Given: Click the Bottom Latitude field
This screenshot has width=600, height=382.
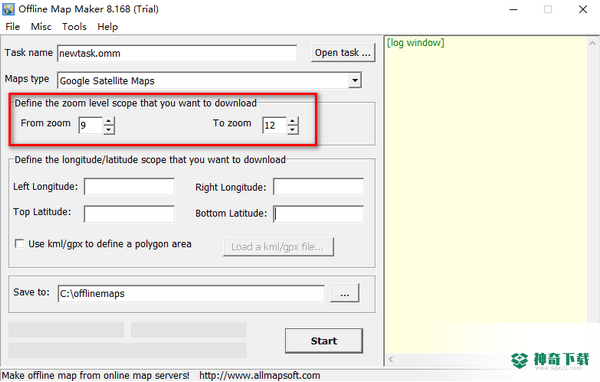Looking at the screenshot, I should 318,214.
